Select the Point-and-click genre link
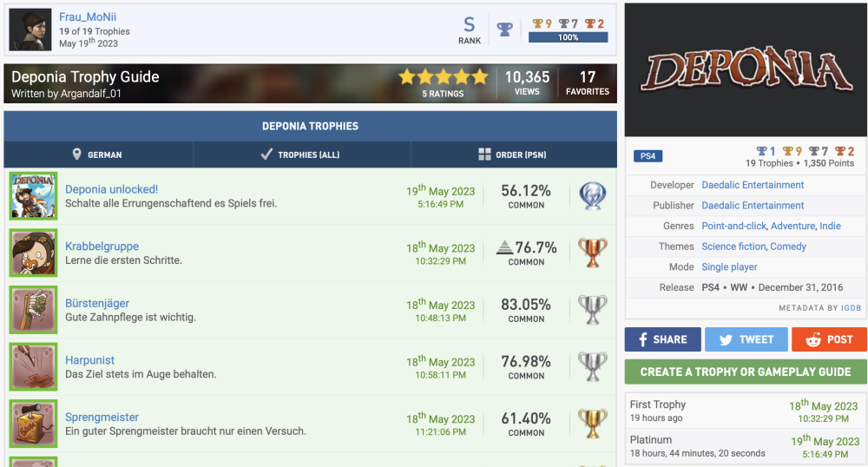The height and width of the screenshot is (467, 868). click(733, 226)
